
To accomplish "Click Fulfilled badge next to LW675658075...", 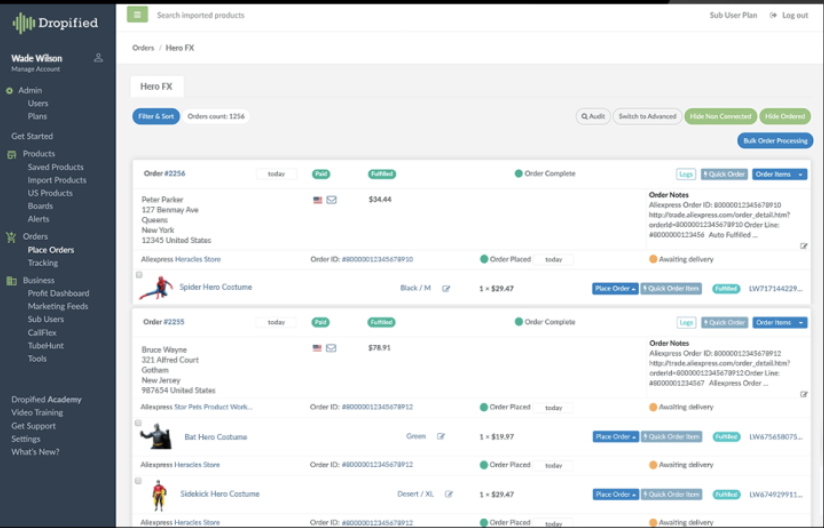I will tap(726, 437).
